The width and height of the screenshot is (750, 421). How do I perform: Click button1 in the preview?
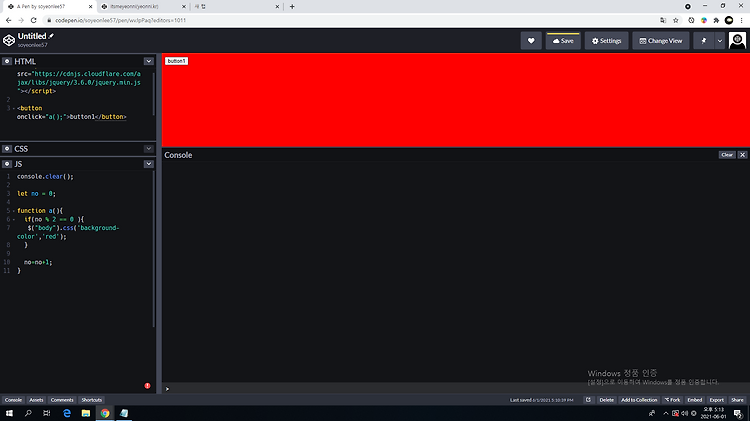(x=176, y=61)
